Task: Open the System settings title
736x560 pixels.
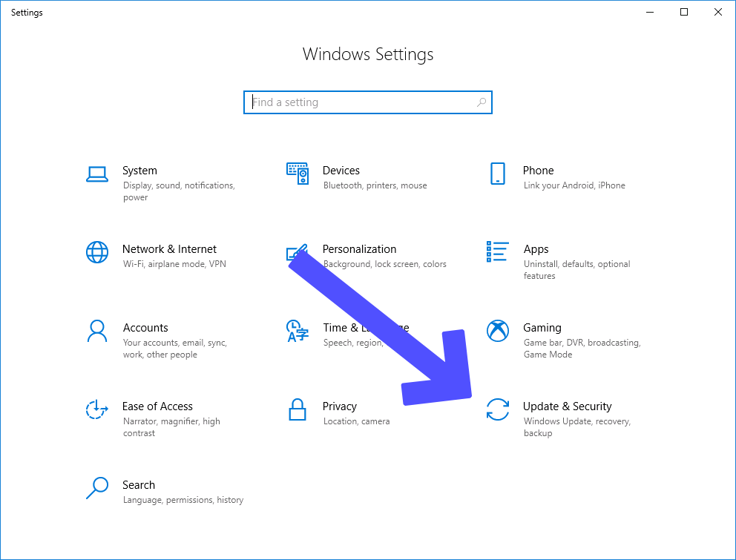Action: 139,171
